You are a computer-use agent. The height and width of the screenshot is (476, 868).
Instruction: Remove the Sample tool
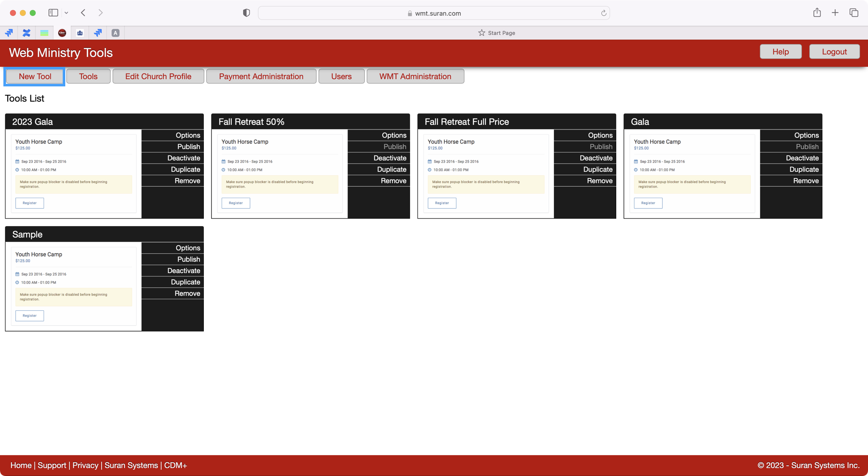click(x=187, y=293)
